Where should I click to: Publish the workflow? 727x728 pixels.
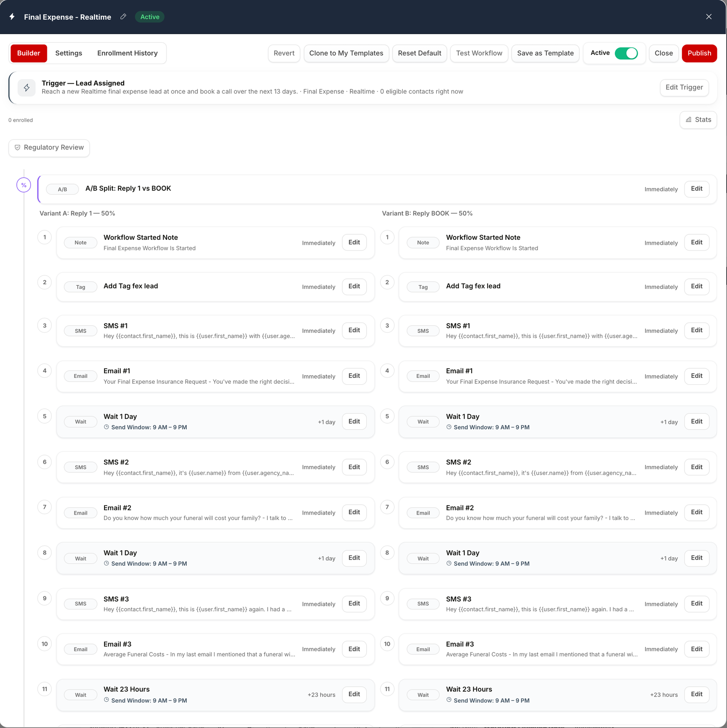point(699,53)
